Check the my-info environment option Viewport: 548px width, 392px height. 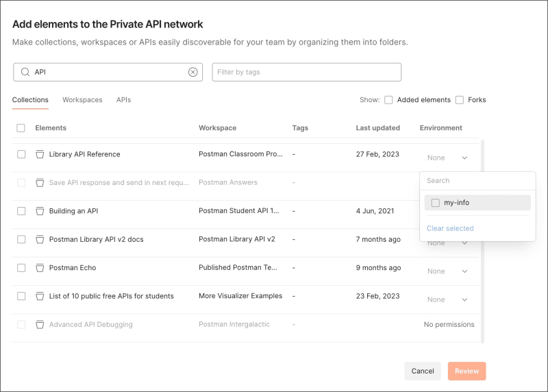pos(436,203)
